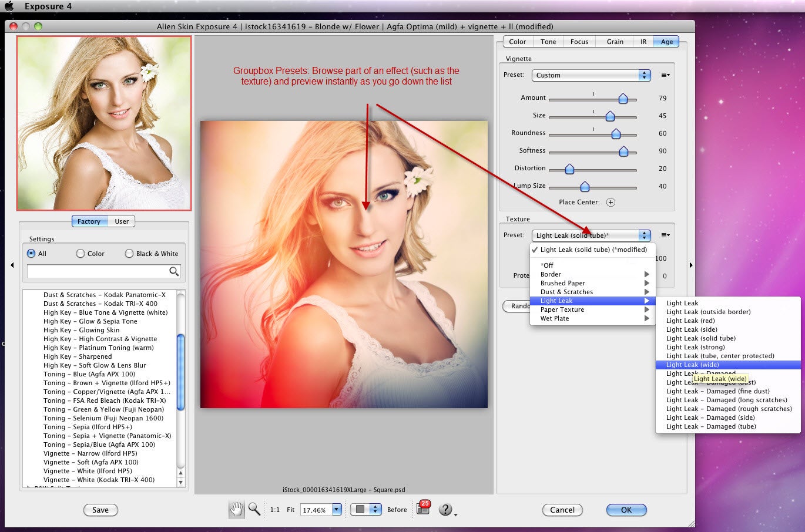Open the zoom percentage dropdown
This screenshot has height=532, width=805.
(x=337, y=510)
